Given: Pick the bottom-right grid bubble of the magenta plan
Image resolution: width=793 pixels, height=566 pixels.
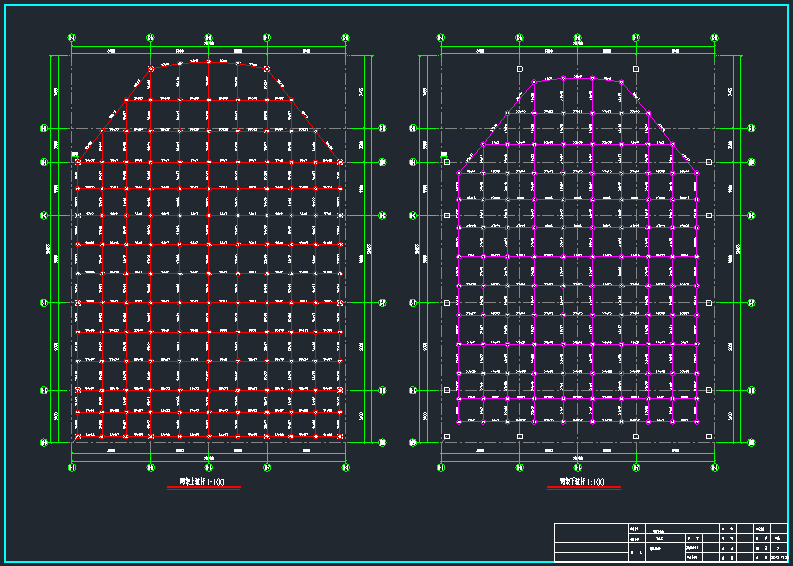Looking at the screenshot, I should point(714,467).
